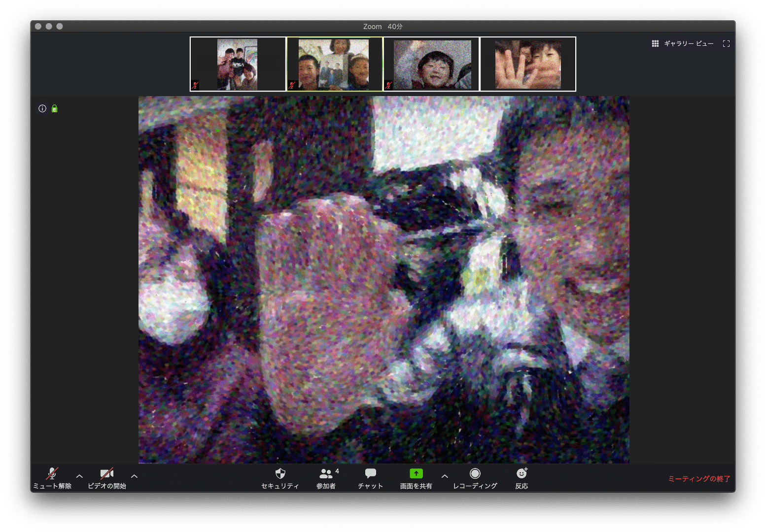Click the Zoom 40分 window title
The image size is (765, 532).
(382, 27)
